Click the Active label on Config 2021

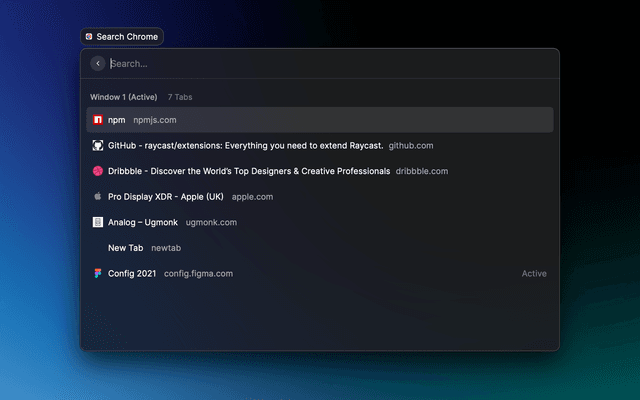[534, 273]
